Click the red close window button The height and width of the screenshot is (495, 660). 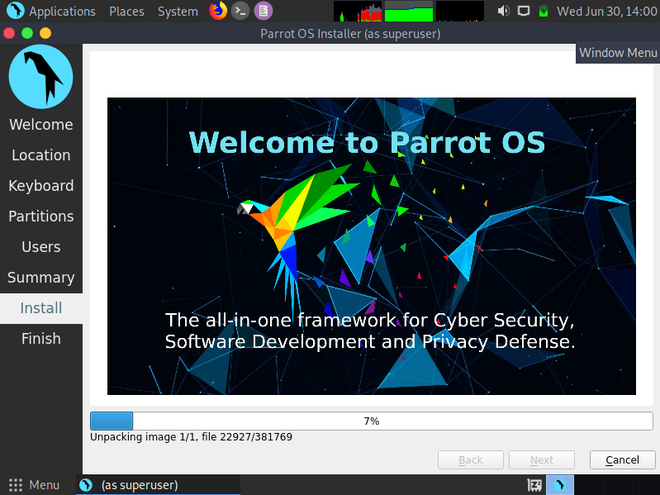pyautogui.click(x=9, y=33)
